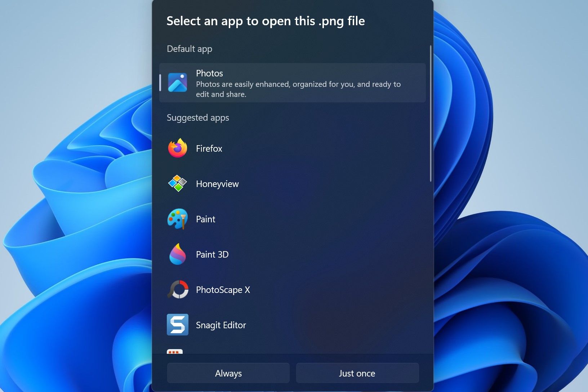Click the Always button
The width and height of the screenshot is (588, 392).
[x=228, y=373]
